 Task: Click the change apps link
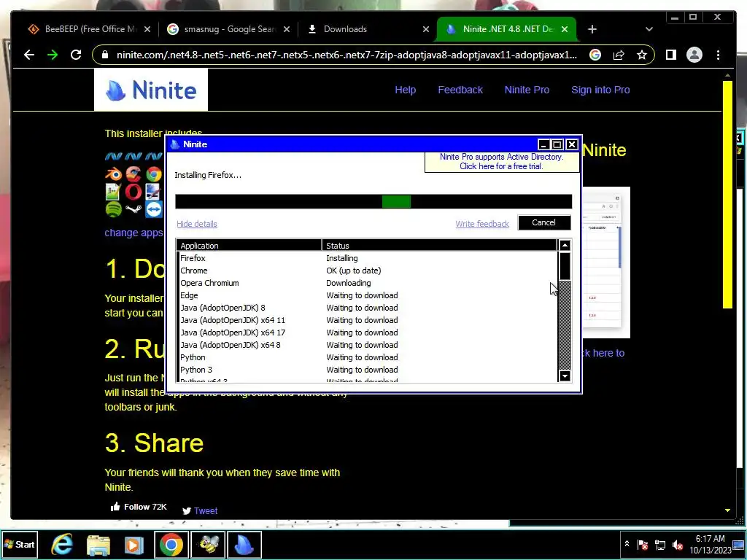134,233
